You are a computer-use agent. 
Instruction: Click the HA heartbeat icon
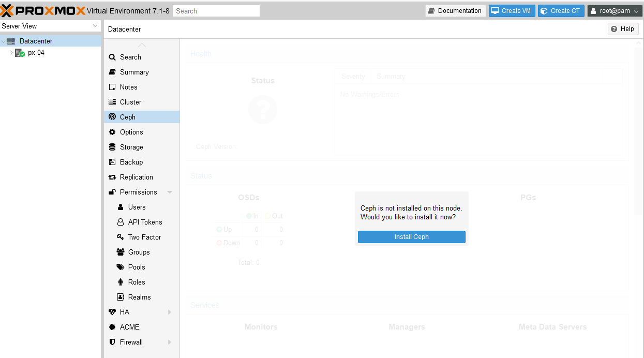coord(112,312)
